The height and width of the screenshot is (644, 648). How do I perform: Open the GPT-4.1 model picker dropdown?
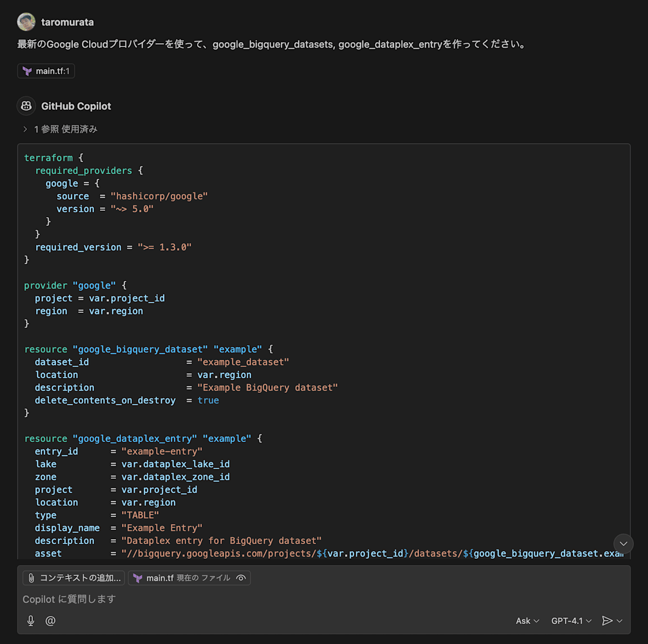[571, 621]
